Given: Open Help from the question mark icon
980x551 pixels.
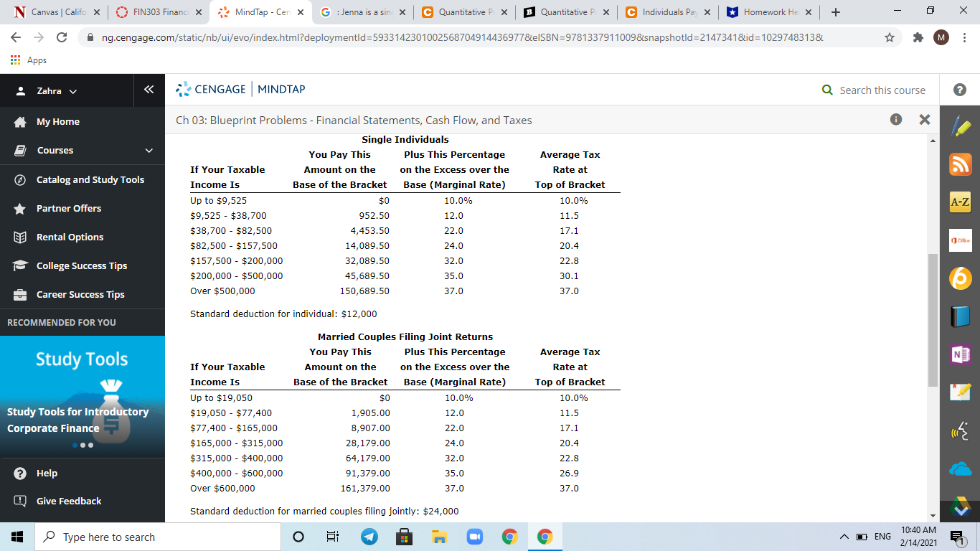Looking at the screenshot, I should pyautogui.click(x=959, y=89).
